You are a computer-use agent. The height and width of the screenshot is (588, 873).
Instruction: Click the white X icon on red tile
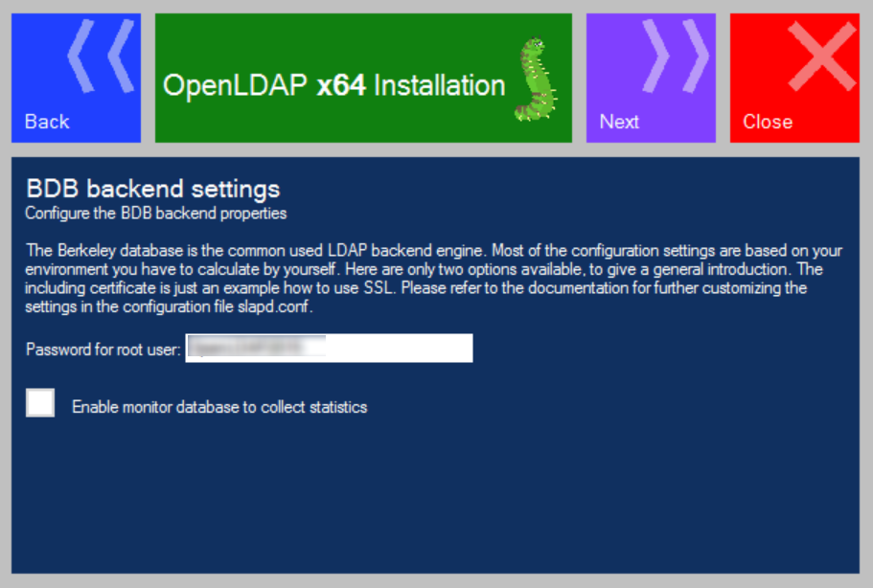point(820,57)
